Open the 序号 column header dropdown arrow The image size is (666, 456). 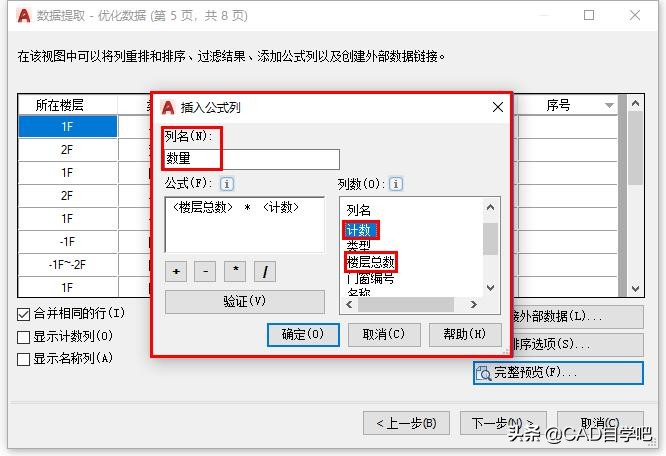pos(610,105)
